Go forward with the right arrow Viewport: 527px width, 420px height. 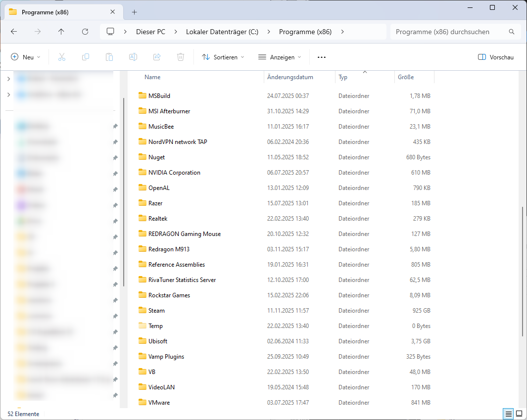(38, 32)
